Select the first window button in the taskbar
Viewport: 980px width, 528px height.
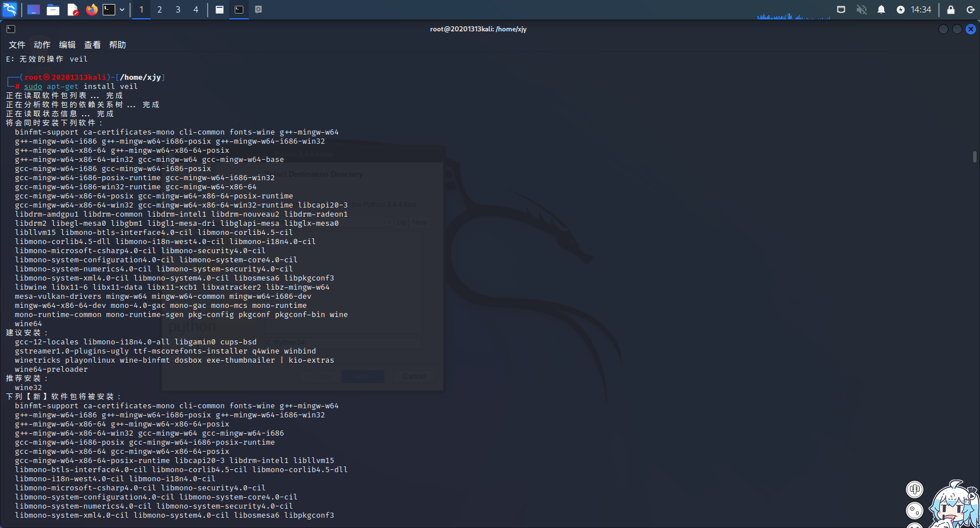point(220,10)
